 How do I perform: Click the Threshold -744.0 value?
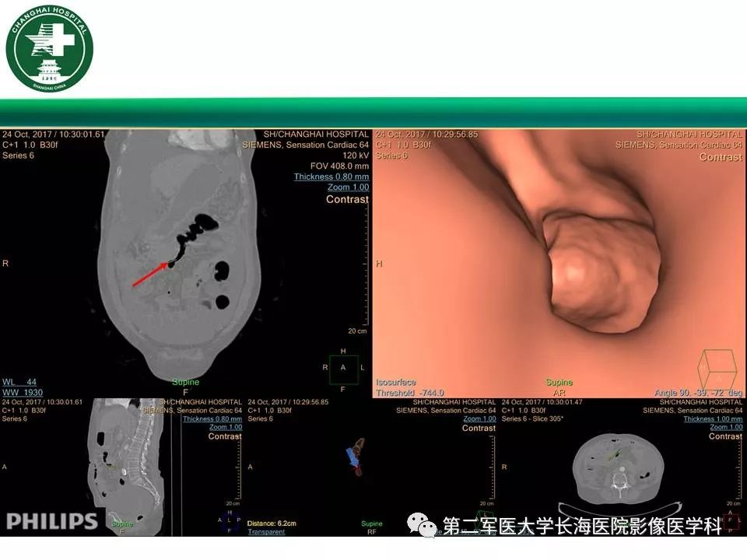[x=410, y=393]
